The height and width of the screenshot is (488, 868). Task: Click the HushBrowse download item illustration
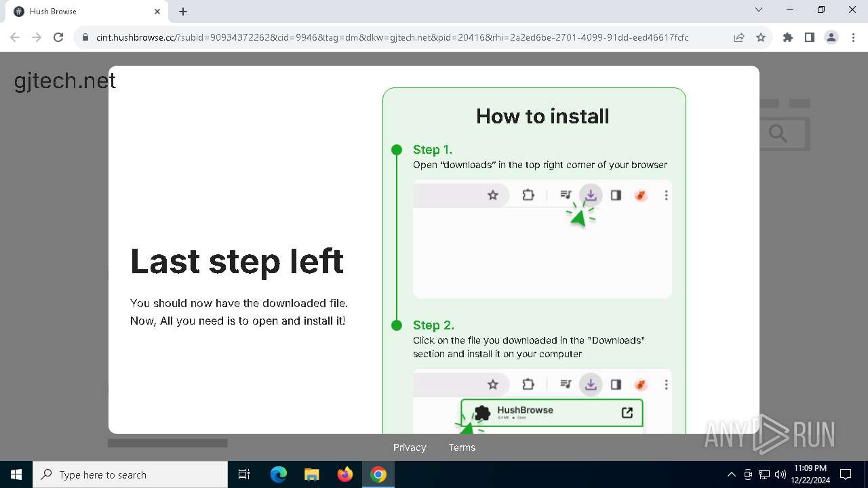tap(551, 413)
